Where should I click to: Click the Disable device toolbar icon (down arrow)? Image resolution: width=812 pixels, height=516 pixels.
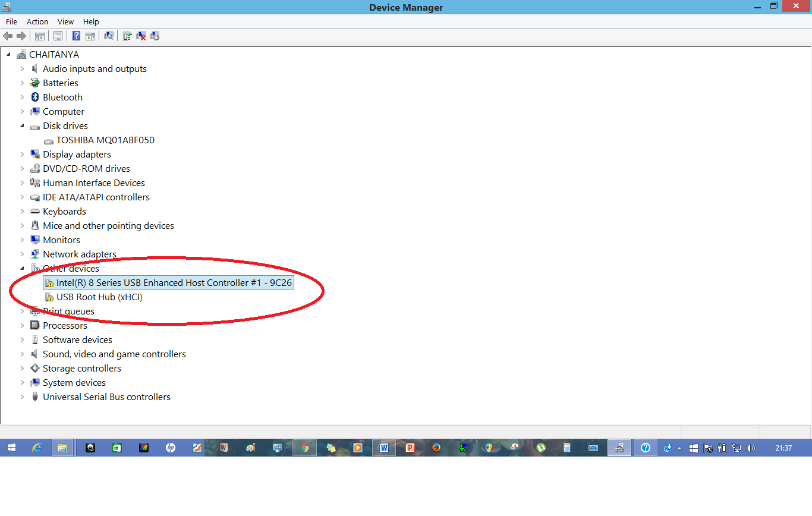155,36
